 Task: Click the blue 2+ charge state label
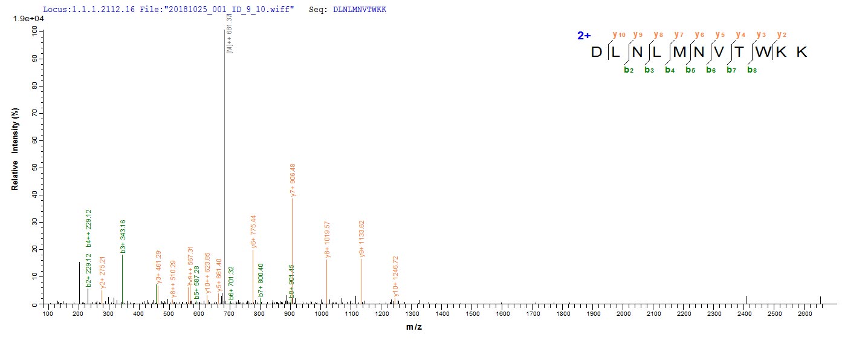(x=584, y=36)
